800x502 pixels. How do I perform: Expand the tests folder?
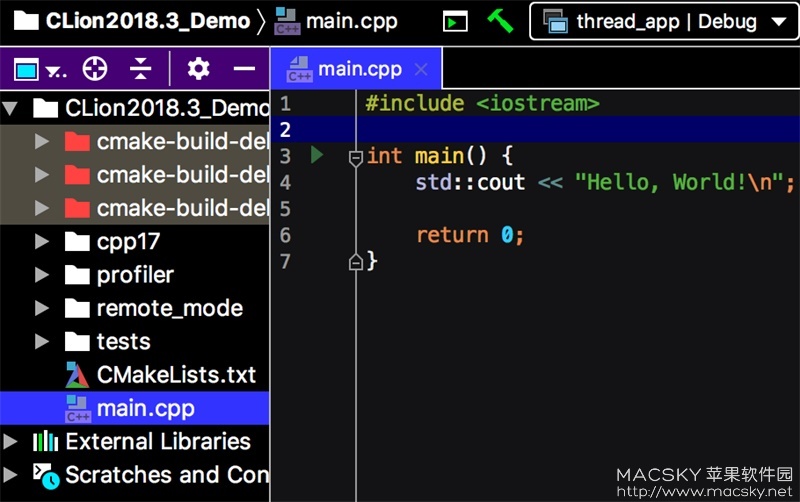point(42,341)
